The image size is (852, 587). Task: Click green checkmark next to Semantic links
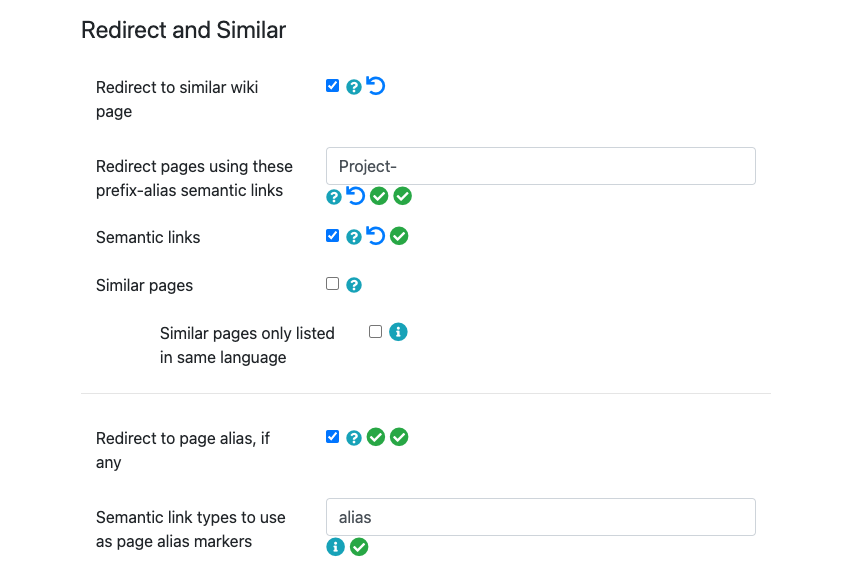(399, 236)
